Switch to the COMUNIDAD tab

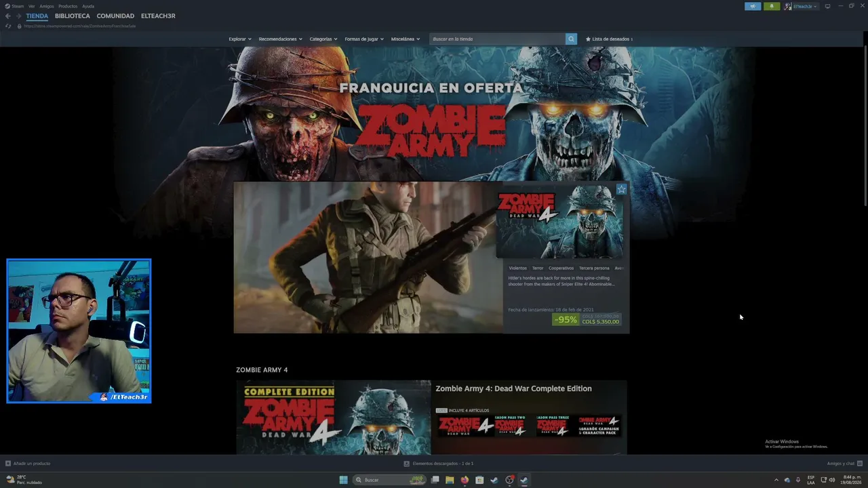pos(115,16)
